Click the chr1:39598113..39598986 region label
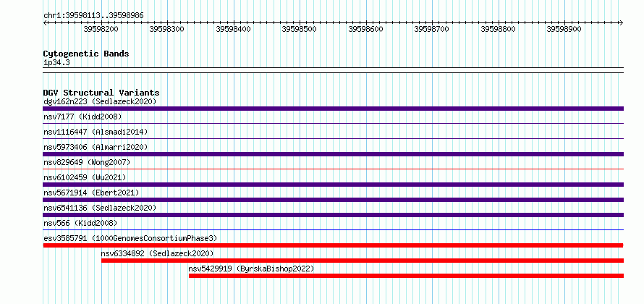The height and width of the screenshot is (304, 644). (93, 16)
